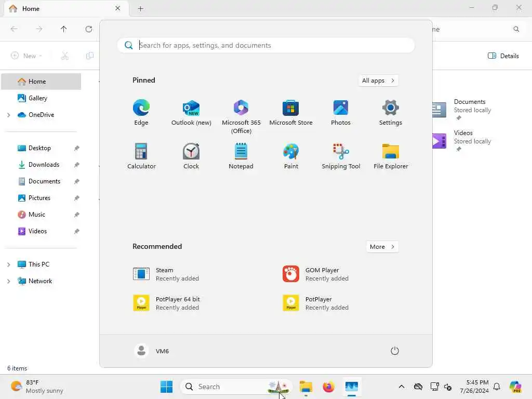Viewport: 532px width, 399px height.
Task: Select This PC in sidebar
Action: click(x=38, y=264)
